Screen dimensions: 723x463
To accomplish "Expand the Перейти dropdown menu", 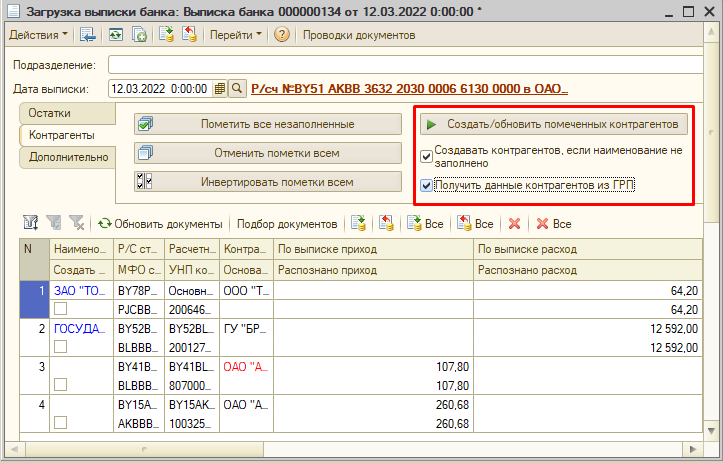I will pos(235,35).
